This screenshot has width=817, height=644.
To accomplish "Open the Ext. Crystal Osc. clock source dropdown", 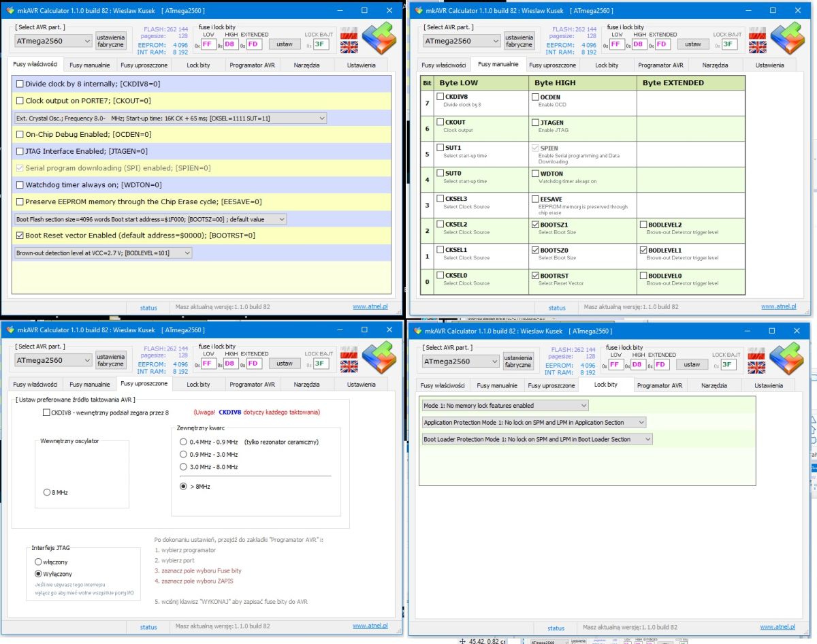I will 170,118.
